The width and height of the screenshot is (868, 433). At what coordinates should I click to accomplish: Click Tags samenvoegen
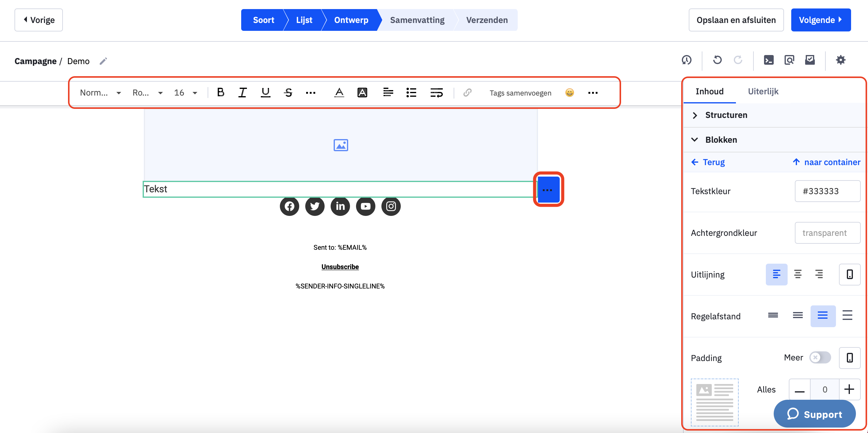(x=520, y=93)
